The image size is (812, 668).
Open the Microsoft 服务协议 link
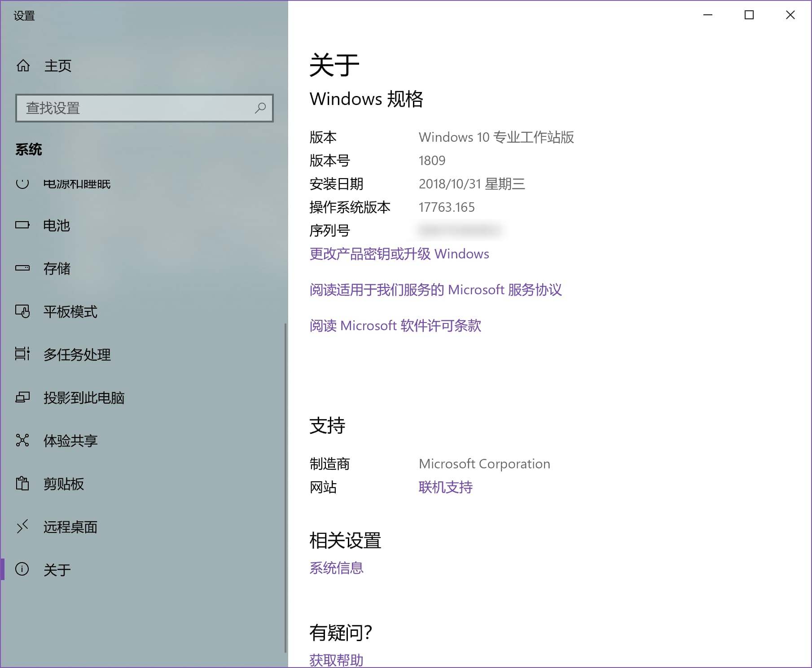click(x=436, y=290)
